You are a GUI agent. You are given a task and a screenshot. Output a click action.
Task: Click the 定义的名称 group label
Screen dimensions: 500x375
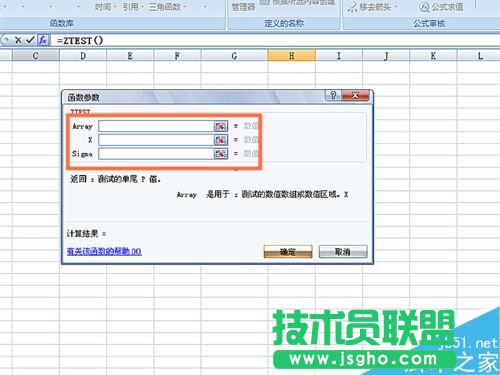tap(284, 23)
